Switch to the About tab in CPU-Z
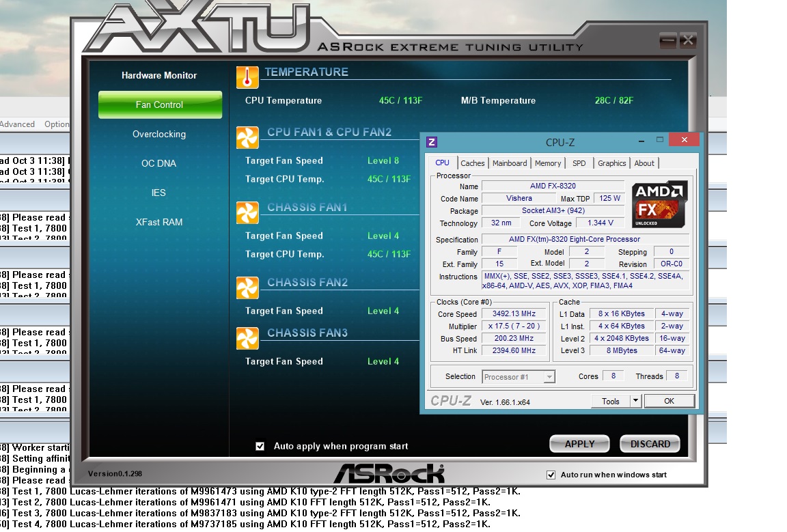The height and width of the screenshot is (532, 787). point(644,163)
